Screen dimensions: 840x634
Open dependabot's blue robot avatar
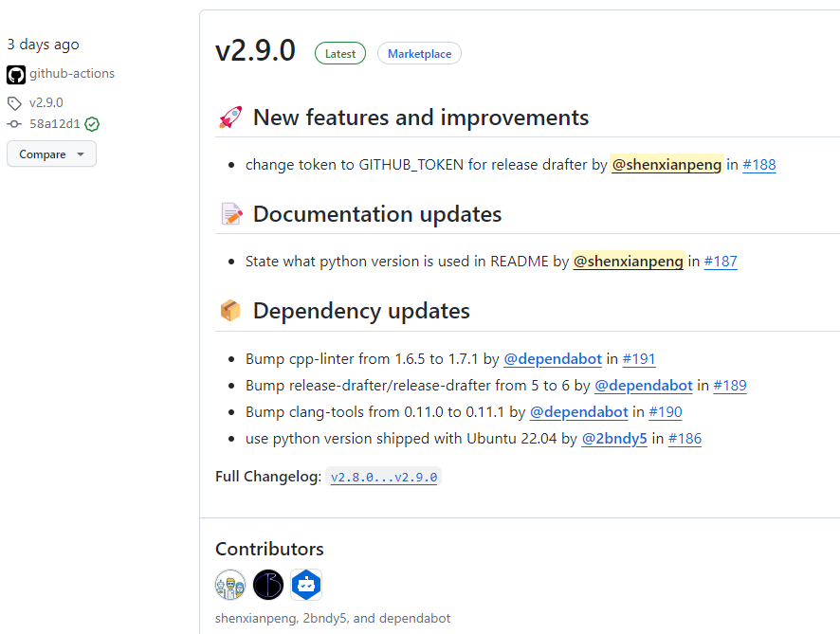(x=306, y=585)
